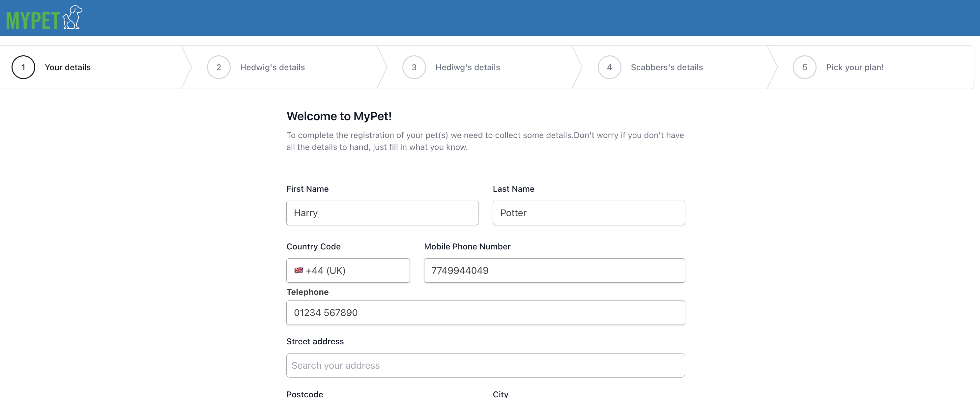Select step 5 circle for Pick your plan
The image size is (980, 398).
805,67
